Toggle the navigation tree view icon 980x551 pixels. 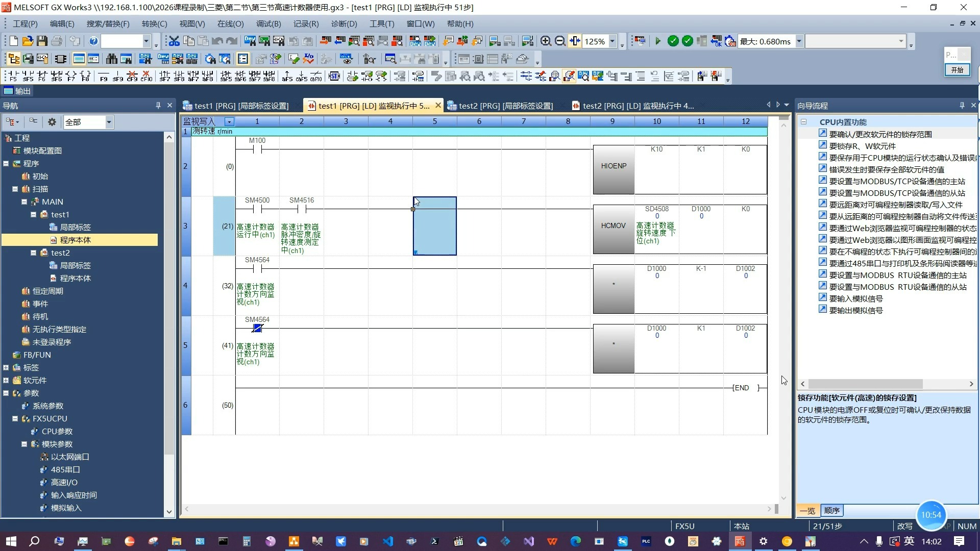click(14, 59)
